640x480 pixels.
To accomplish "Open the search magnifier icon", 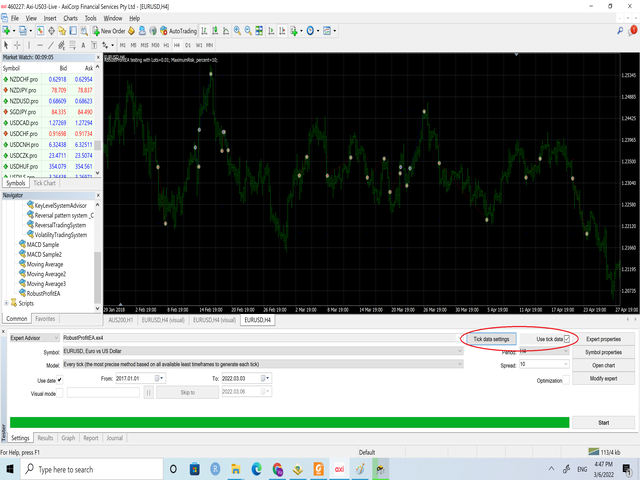I will coord(620,31).
